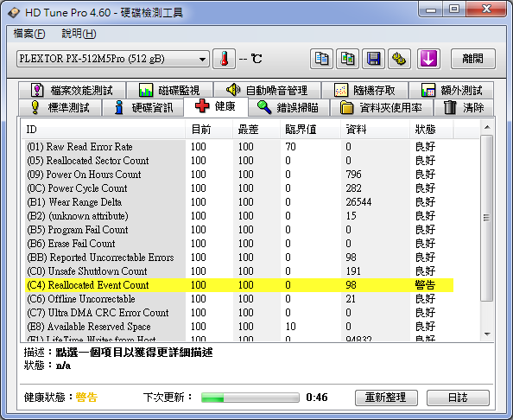513x420 pixels.
Task: Select row (E8) Available Reserved Space
Action: 239,327
